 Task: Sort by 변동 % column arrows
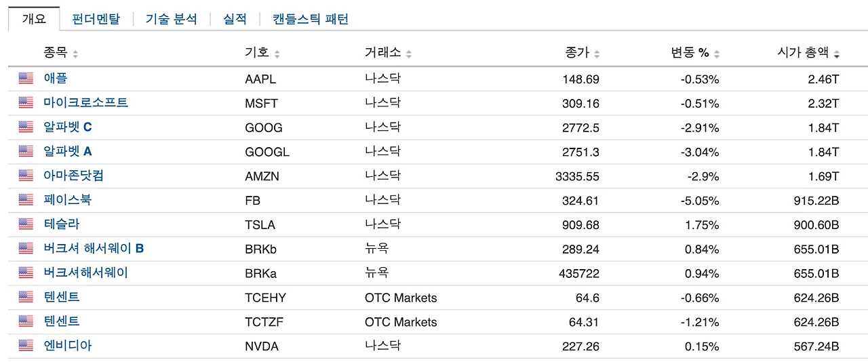click(717, 54)
